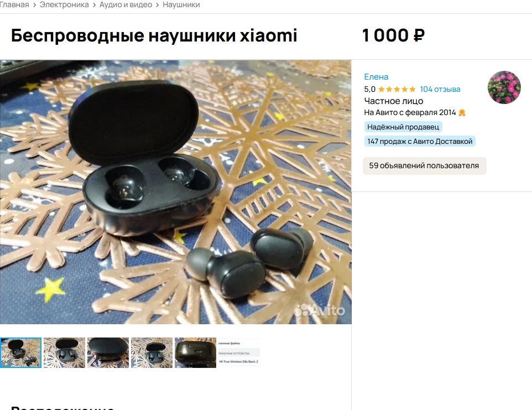Click the seller's flower avatar picture

click(504, 87)
